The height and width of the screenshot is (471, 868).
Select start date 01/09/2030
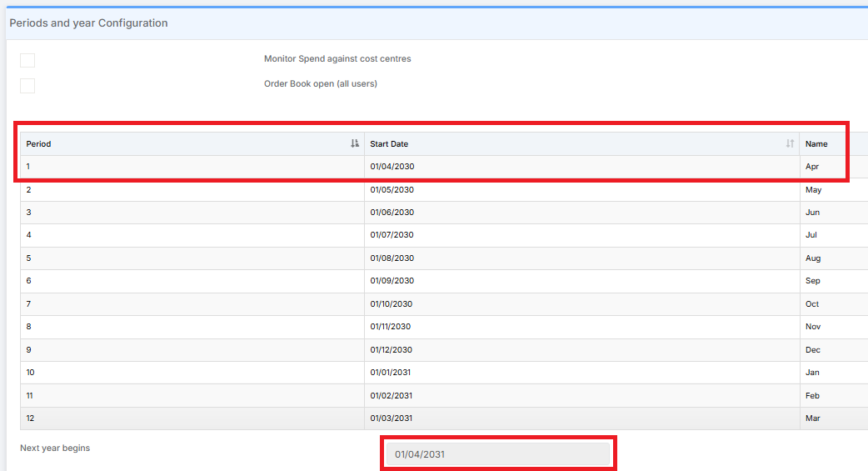[392, 281]
